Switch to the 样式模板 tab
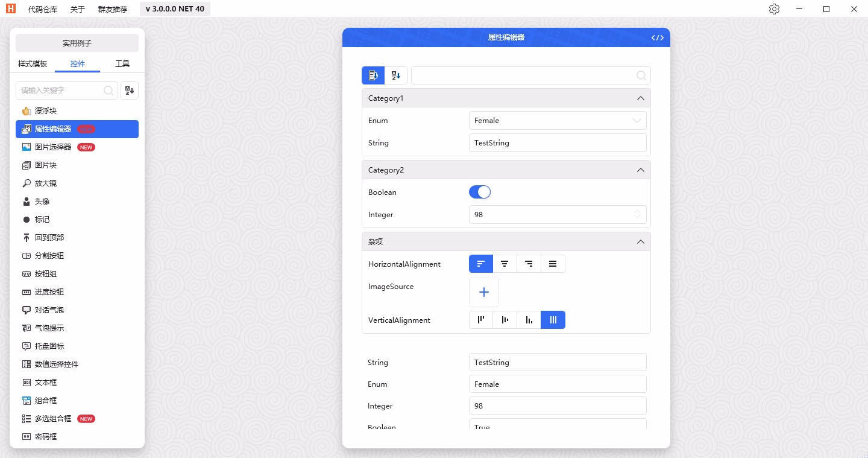Image resolution: width=868 pixels, height=458 pixels. point(32,63)
